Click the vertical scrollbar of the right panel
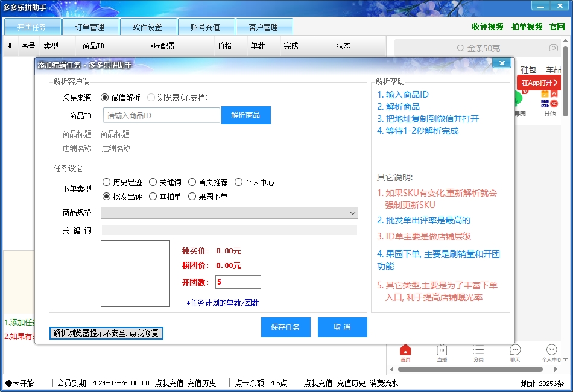The height and width of the screenshot is (392, 573). tap(565, 80)
